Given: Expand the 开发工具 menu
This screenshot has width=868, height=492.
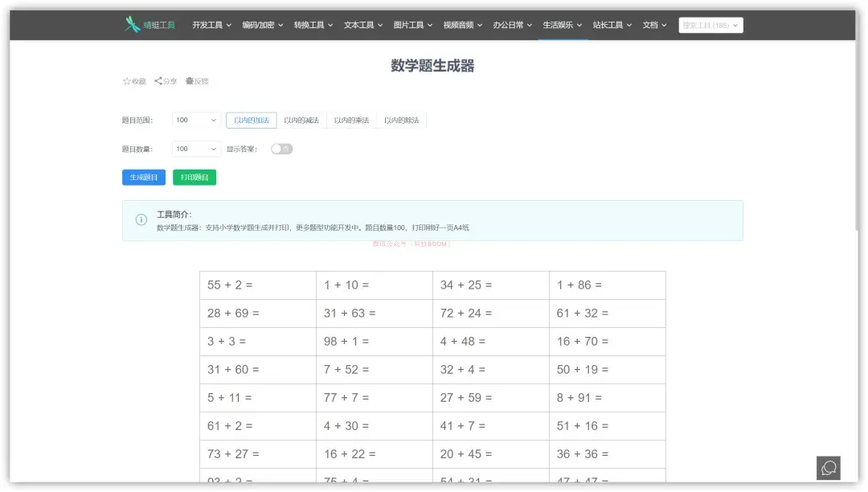Looking at the screenshot, I should click(x=211, y=25).
